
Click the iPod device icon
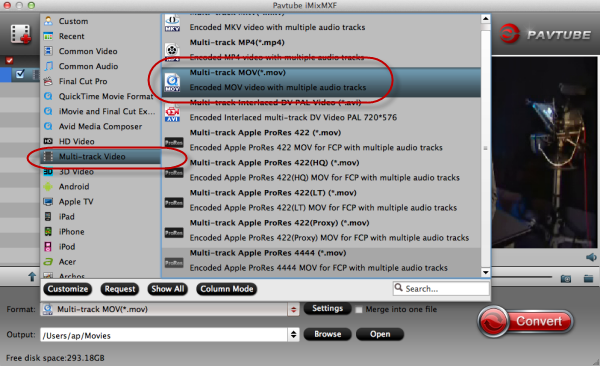tap(48, 247)
